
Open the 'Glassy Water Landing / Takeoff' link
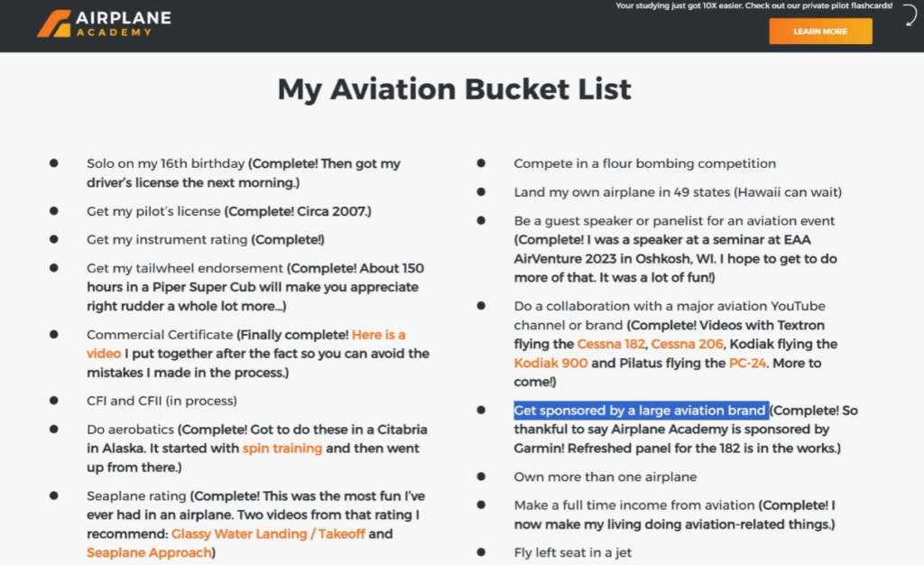click(268, 533)
